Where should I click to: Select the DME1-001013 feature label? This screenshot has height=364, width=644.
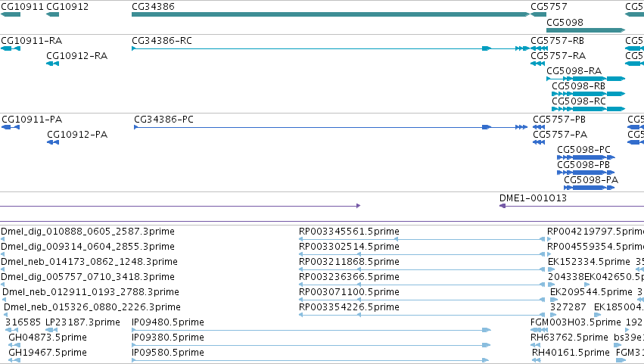coord(533,198)
